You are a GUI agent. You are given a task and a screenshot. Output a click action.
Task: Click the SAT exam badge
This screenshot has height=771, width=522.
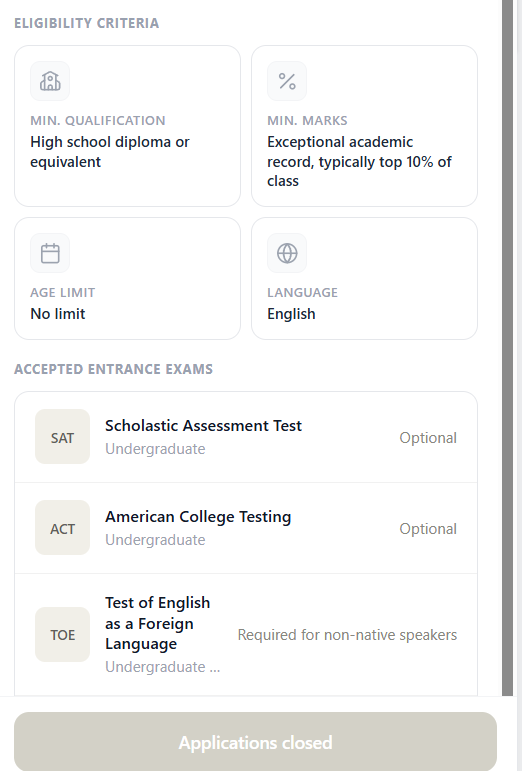tap(62, 437)
